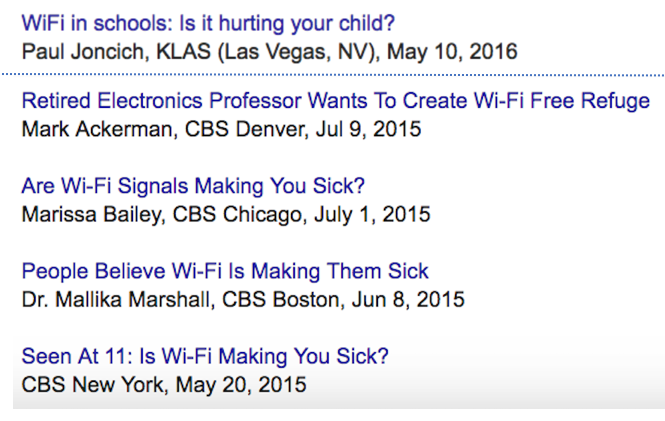Click 'Are Wi-Fi Signals Making You Sick?' headline

(x=193, y=187)
